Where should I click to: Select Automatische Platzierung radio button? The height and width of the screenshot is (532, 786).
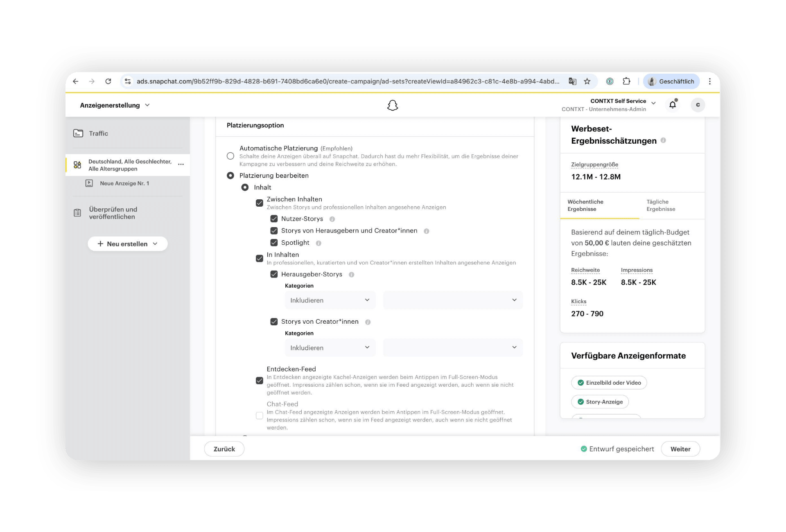tap(230, 156)
